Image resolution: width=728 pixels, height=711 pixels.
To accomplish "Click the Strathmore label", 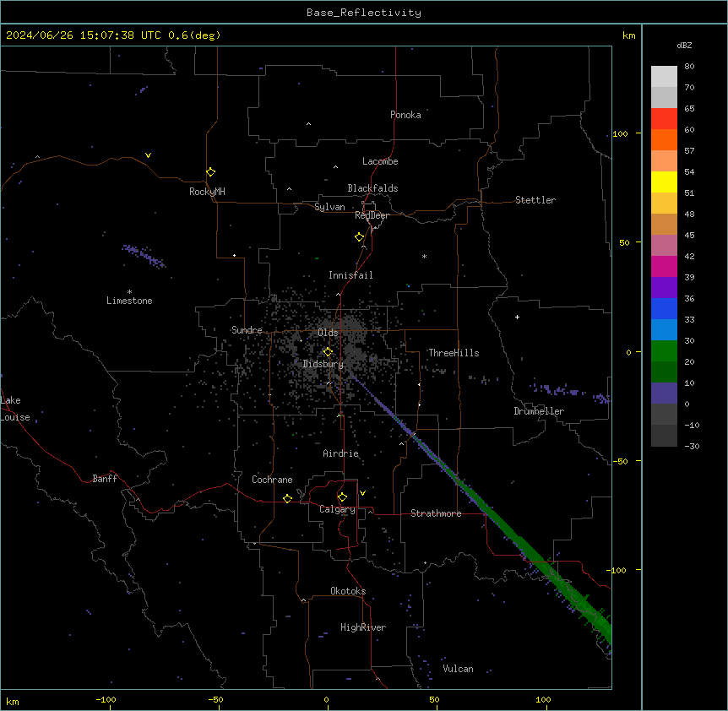I will [436, 513].
